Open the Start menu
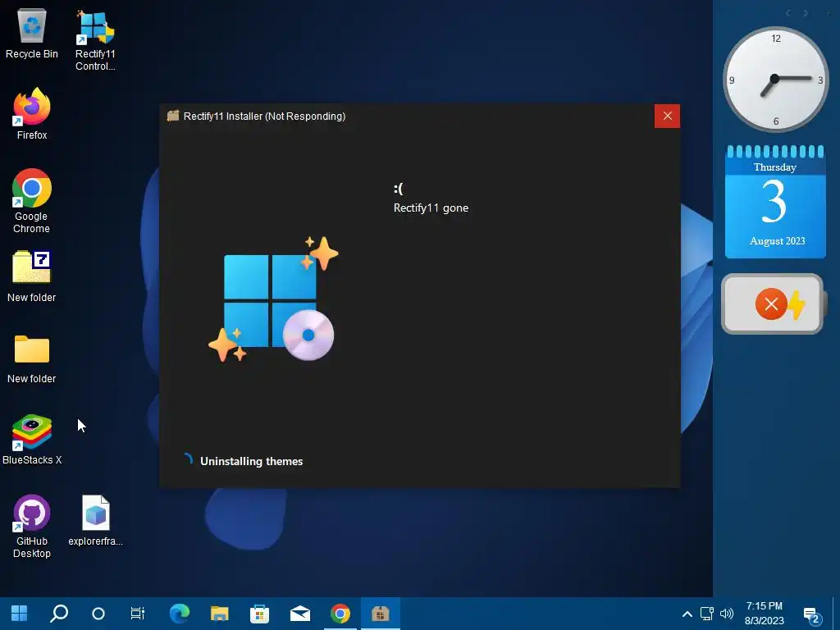The width and height of the screenshot is (840, 630). pyautogui.click(x=20, y=614)
